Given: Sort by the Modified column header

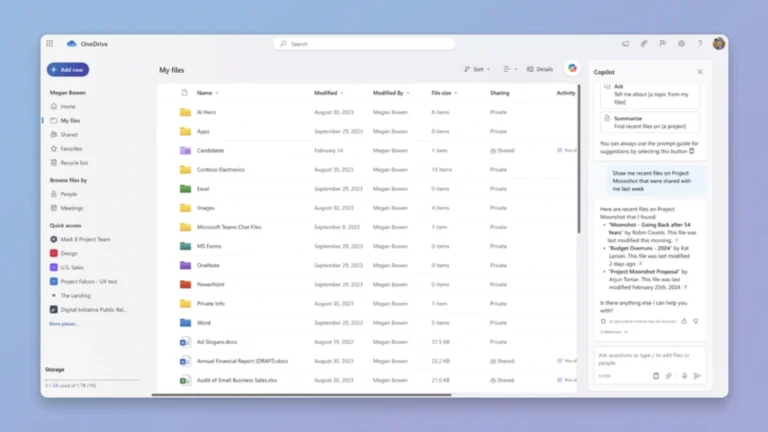Looking at the screenshot, I should point(327,93).
